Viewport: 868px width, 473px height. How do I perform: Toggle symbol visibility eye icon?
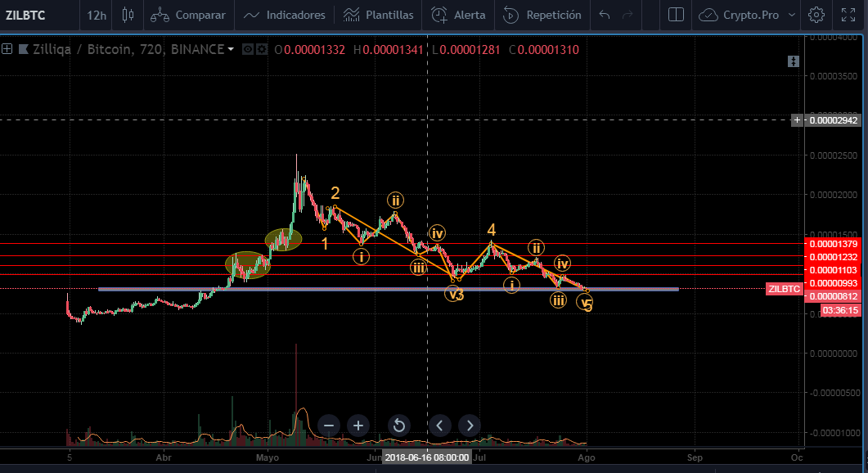click(248, 49)
